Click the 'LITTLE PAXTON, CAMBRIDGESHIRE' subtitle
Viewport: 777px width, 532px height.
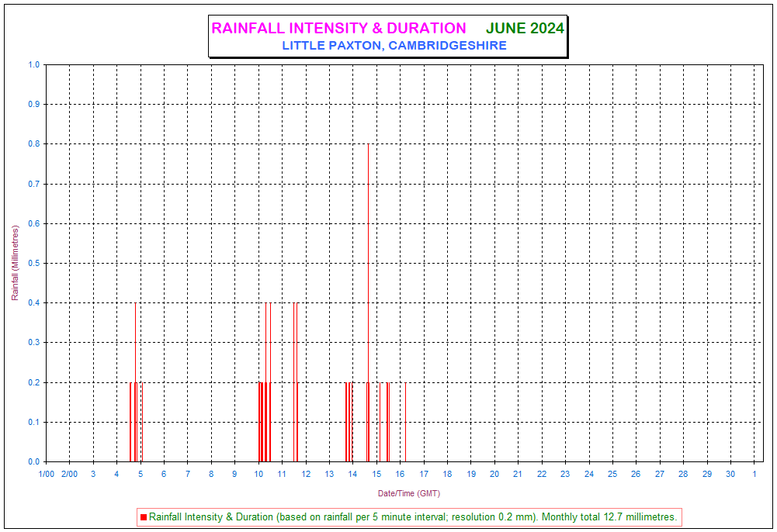pos(394,46)
